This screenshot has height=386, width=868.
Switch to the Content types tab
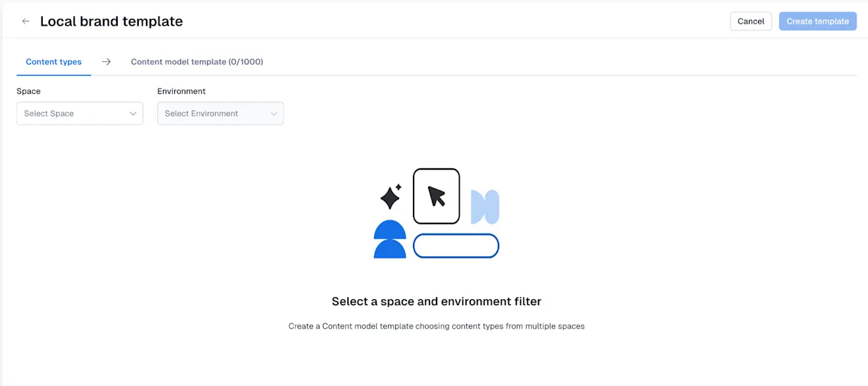click(53, 61)
